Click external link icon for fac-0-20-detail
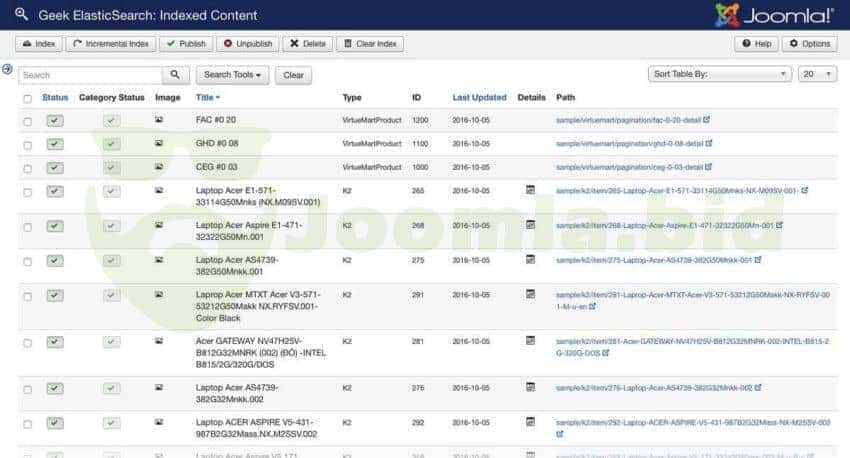Screen dimensions: 850x458 706,119
